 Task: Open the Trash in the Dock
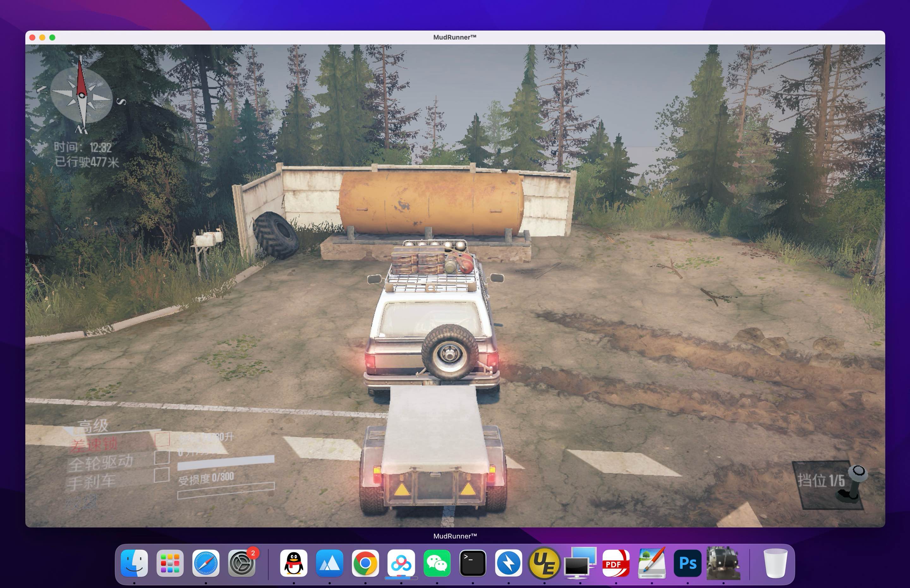(x=775, y=563)
